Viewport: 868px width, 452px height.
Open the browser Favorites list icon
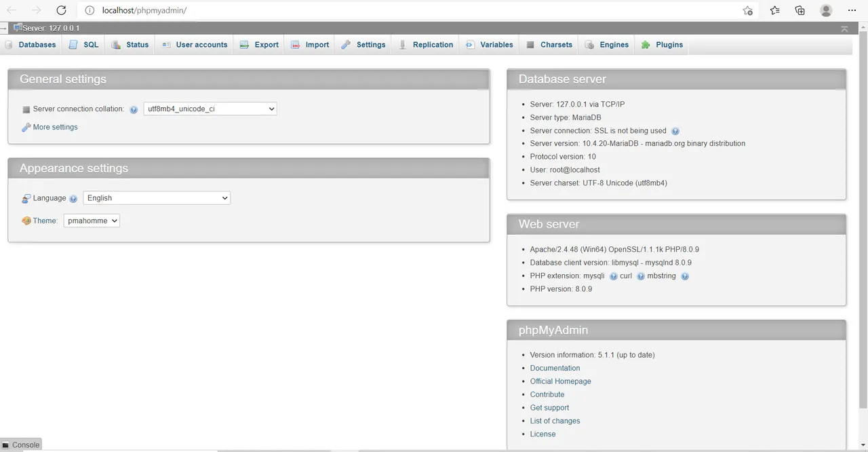pos(775,10)
